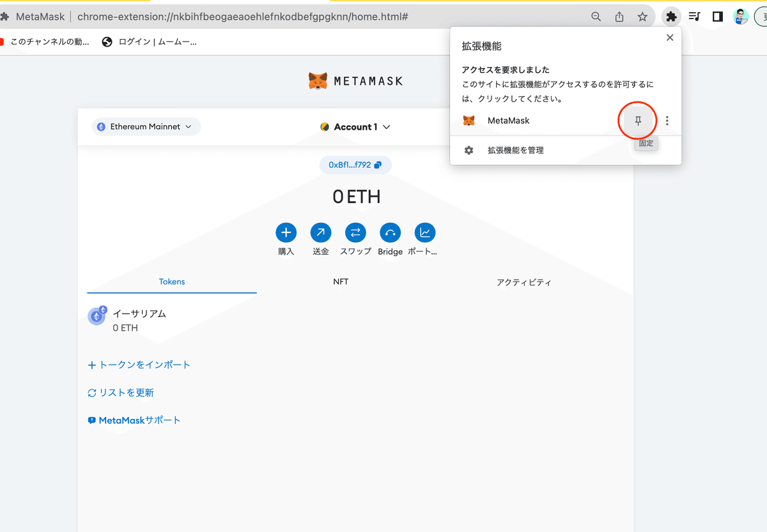Expand the Account 1 selector
767x532 pixels.
[x=355, y=126]
